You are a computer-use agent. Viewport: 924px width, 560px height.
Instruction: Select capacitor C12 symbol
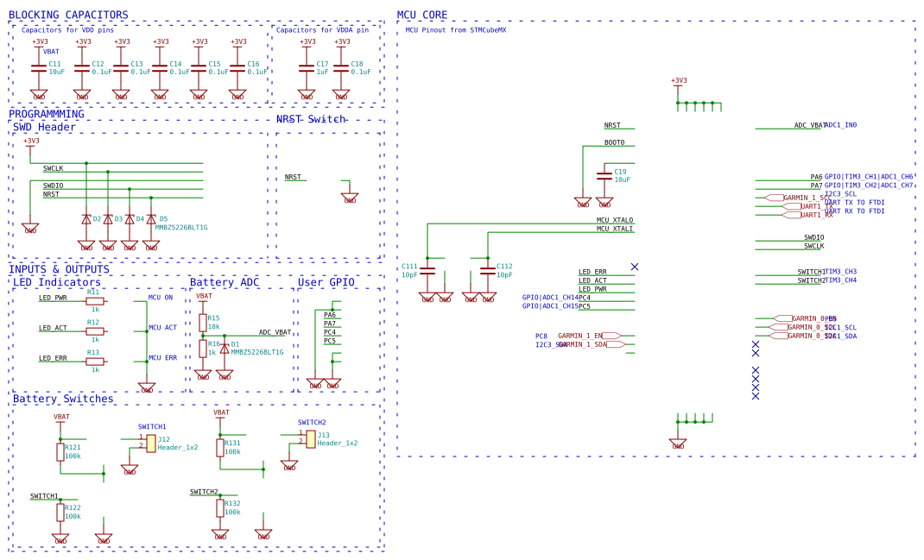82,69
